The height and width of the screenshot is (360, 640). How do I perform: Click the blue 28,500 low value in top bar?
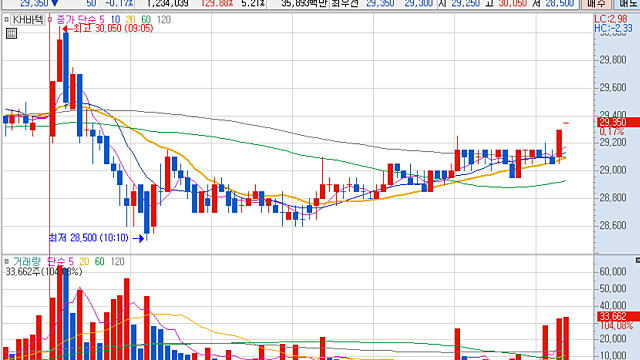click(560, 4)
